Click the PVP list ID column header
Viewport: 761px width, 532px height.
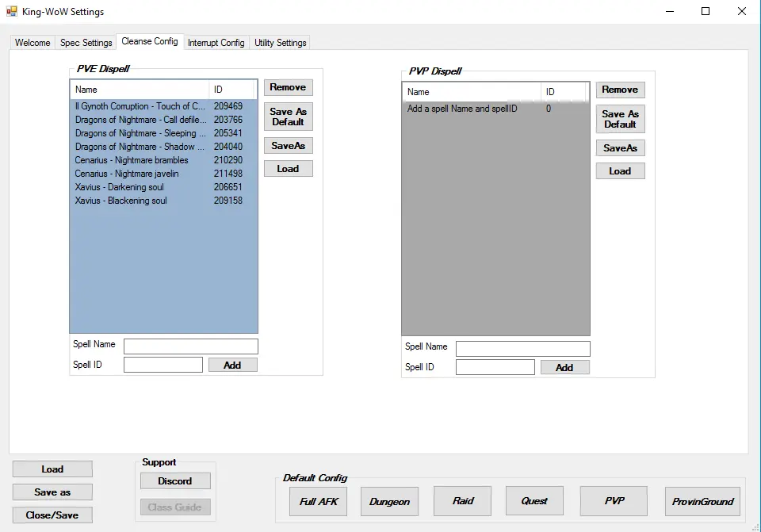click(564, 92)
